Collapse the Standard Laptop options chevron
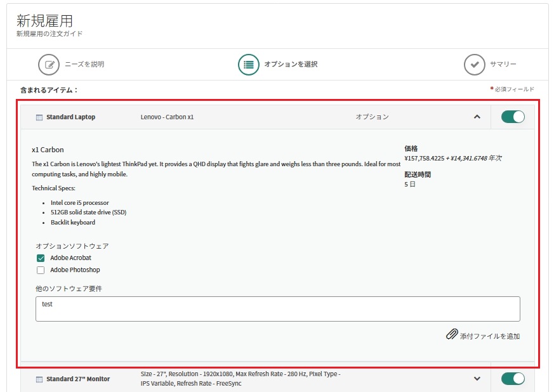Screen dimensions: 554x392 point(477,117)
